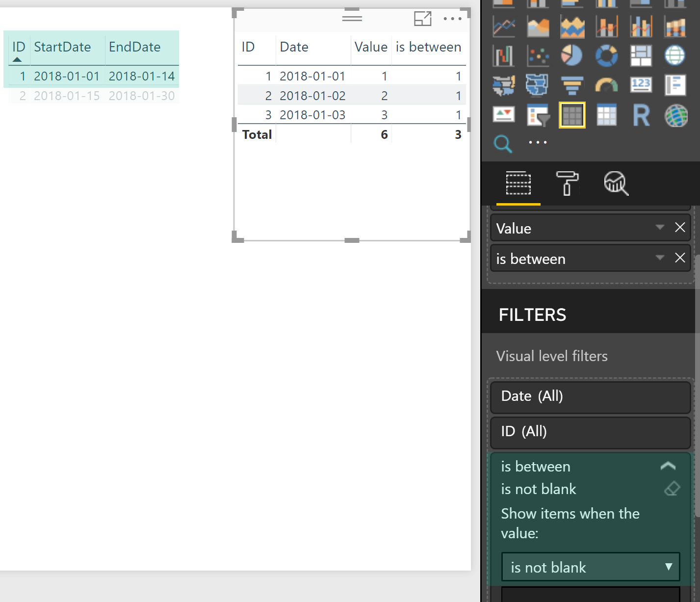The height and width of the screenshot is (602, 700).
Task: Select the line chart visualization
Action: pos(504,27)
